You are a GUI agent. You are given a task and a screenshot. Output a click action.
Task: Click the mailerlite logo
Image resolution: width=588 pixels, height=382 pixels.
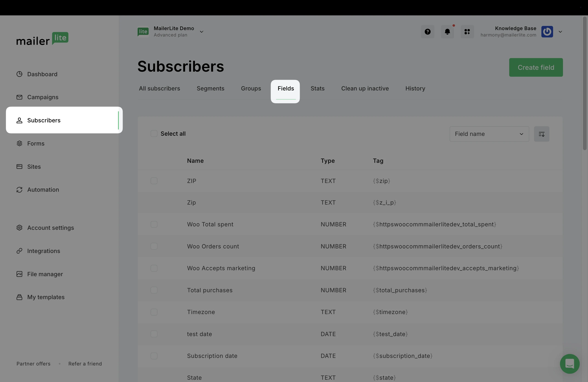click(42, 39)
